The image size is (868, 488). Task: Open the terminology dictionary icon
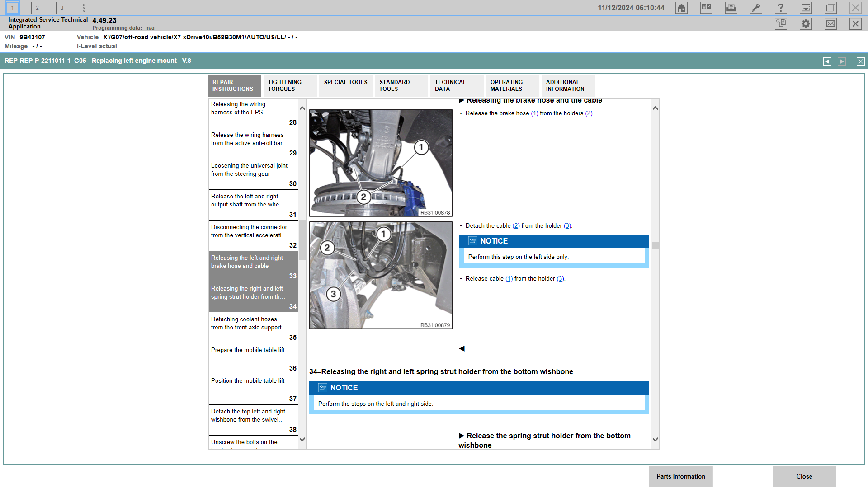point(706,8)
